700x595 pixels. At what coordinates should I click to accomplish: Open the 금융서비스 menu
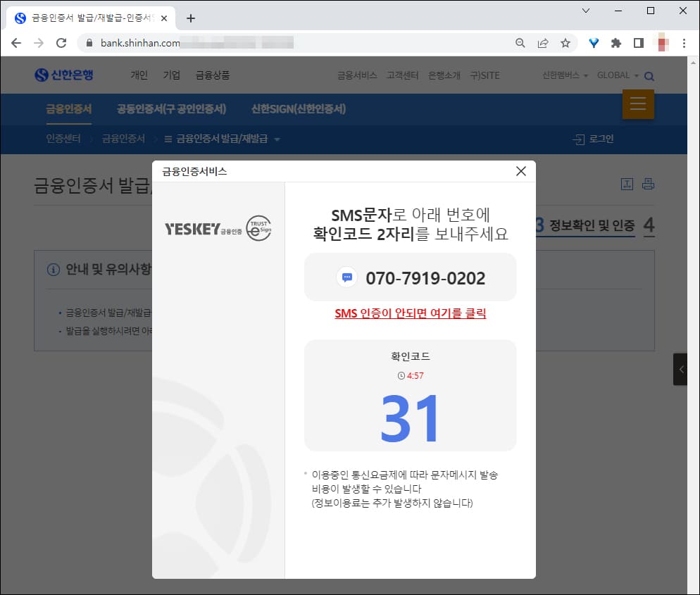click(x=357, y=75)
